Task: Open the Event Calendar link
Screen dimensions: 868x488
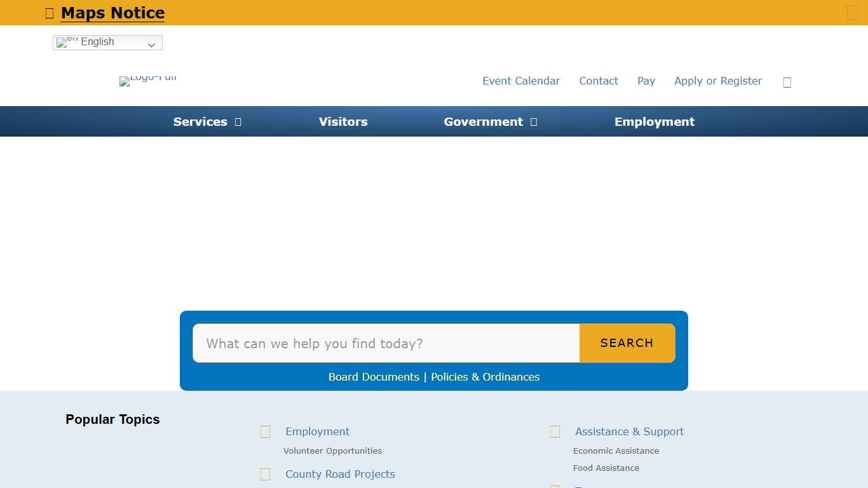Action: click(x=521, y=81)
